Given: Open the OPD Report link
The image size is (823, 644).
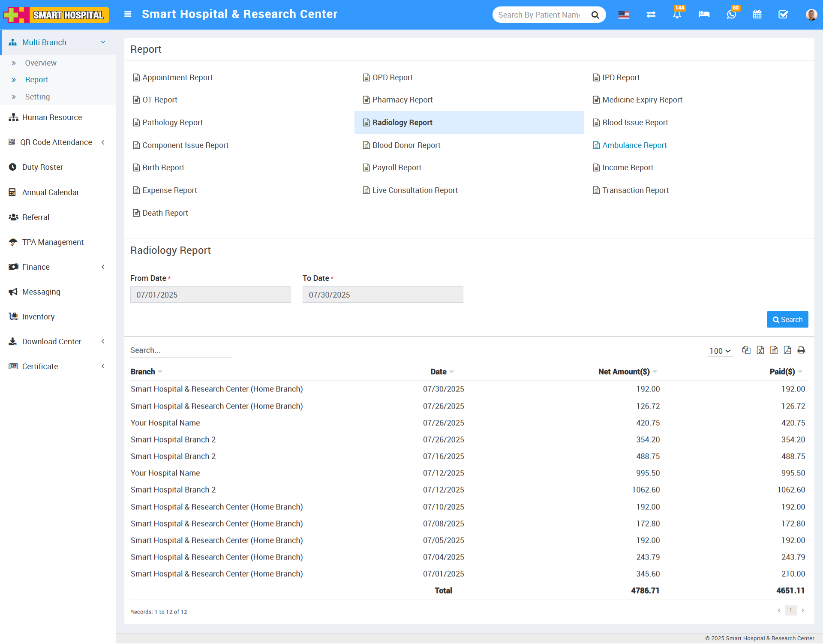Looking at the screenshot, I should (388, 78).
